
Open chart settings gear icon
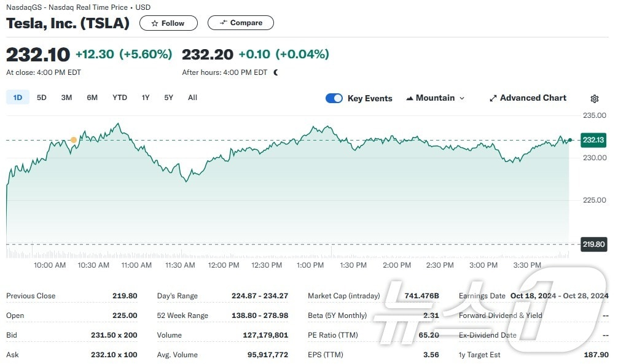(x=594, y=99)
